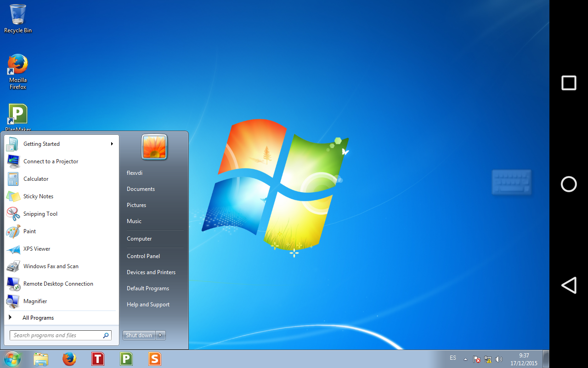
Task: Click the network tray icon
Action: tap(488, 359)
